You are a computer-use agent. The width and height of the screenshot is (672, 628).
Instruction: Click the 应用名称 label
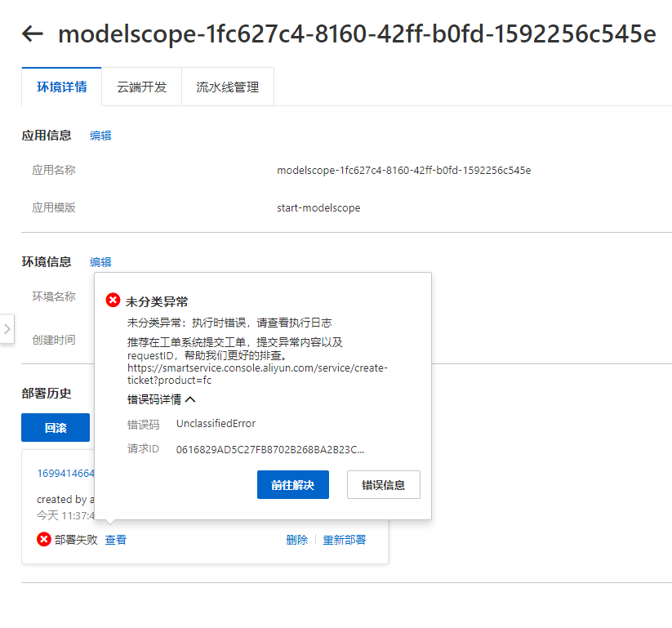(x=54, y=170)
